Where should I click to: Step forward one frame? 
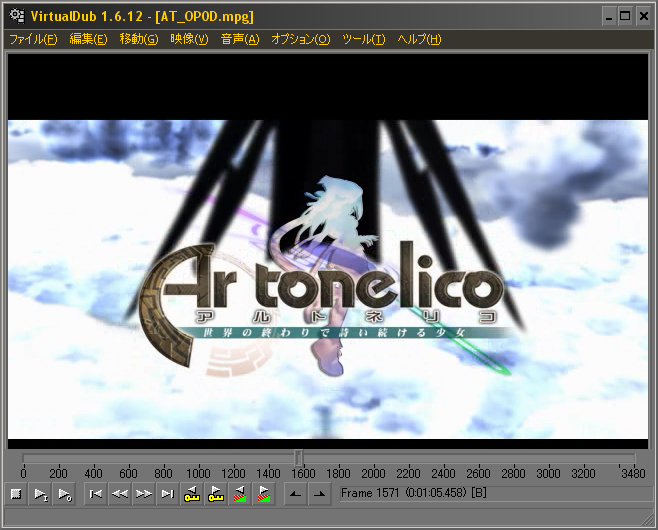(144, 494)
